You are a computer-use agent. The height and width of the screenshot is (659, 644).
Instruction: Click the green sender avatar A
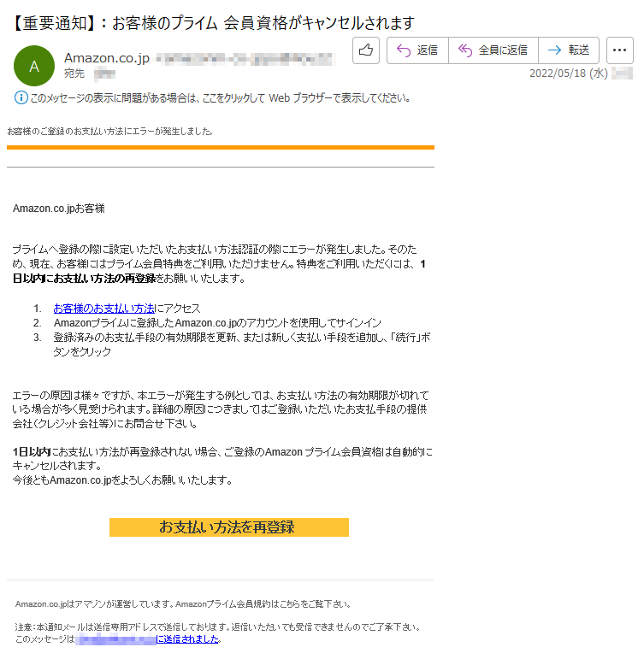point(34,66)
